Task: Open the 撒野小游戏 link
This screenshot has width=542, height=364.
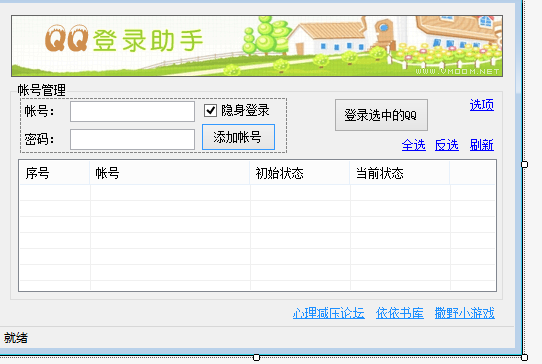Action: pyautogui.click(x=465, y=313)
